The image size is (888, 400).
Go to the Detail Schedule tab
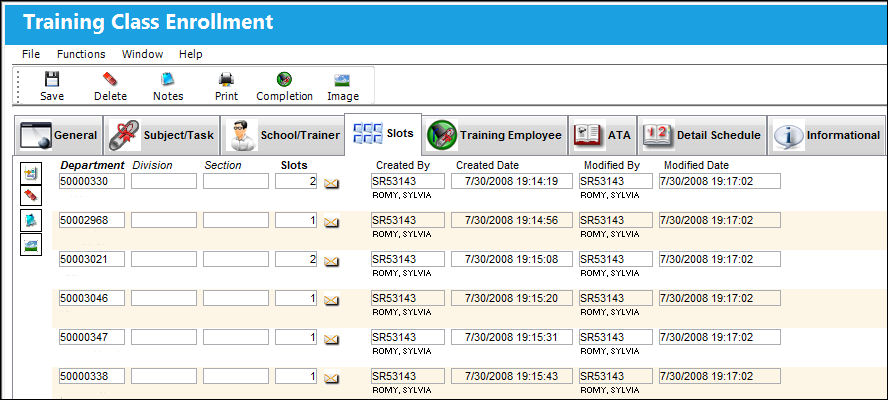pos(702,135)
